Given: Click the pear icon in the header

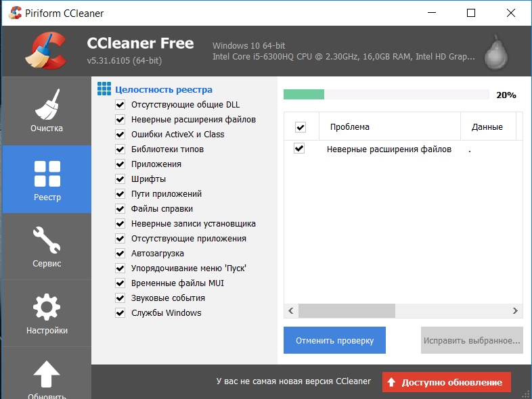Looking at the screenshot, I should pos(495,52).
